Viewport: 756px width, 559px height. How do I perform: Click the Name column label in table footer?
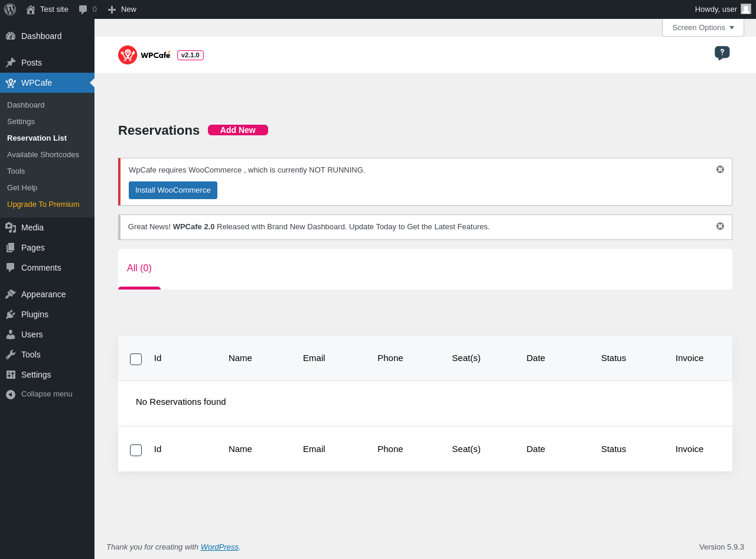pos(240,449)
